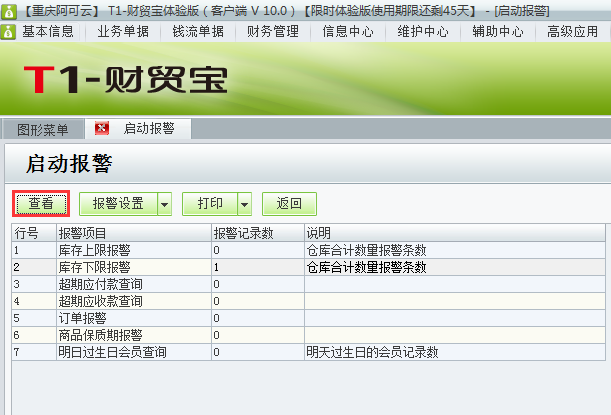Select the 明日过生日会员查询 row
The height and width of the screenshot is (415, 611).
pyautogui.click(x=308, y=352)
